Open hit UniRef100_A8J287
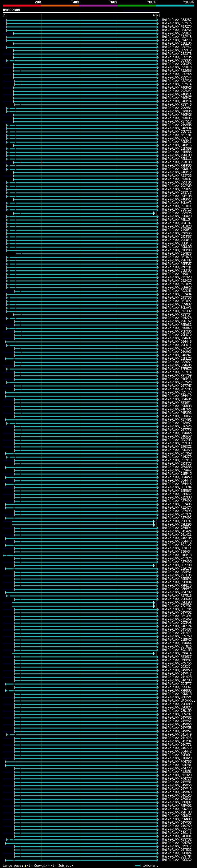Screen dimensions: 197x868 tap(177, 20)
